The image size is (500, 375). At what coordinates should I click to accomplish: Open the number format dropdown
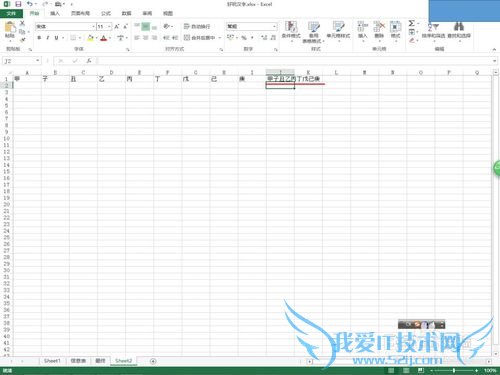point(274,26)
